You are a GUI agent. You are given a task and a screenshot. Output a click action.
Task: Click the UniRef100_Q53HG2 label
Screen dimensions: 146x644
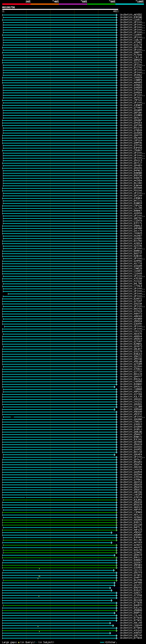point(131,75)
